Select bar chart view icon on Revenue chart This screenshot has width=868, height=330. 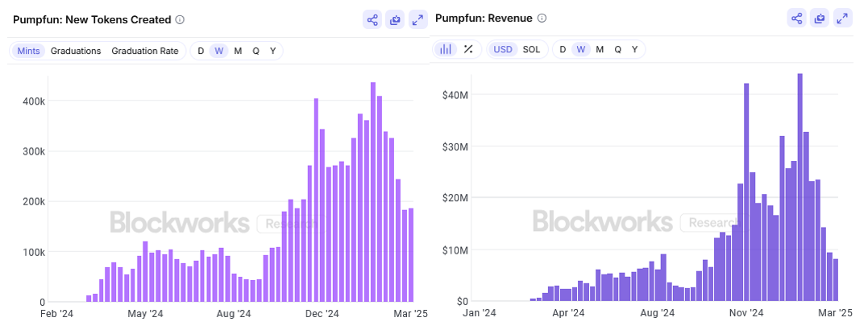[x=446, y=49]
